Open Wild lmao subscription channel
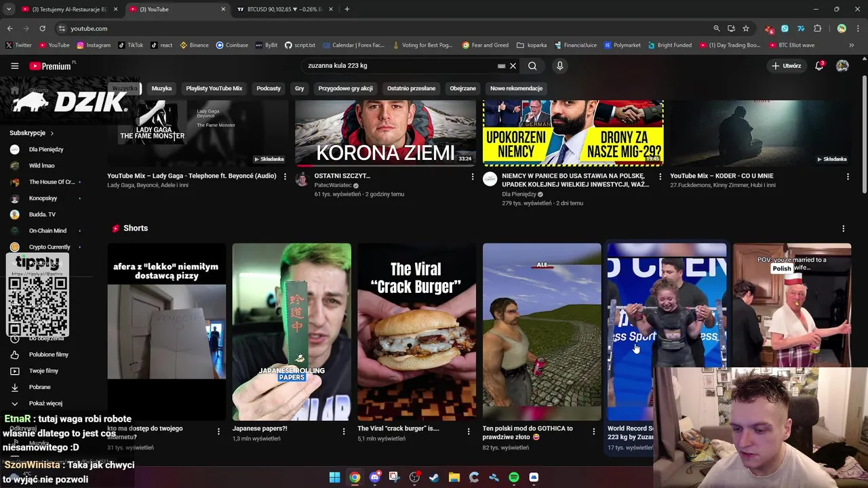 pyautogui.click(x=42, y=165)
